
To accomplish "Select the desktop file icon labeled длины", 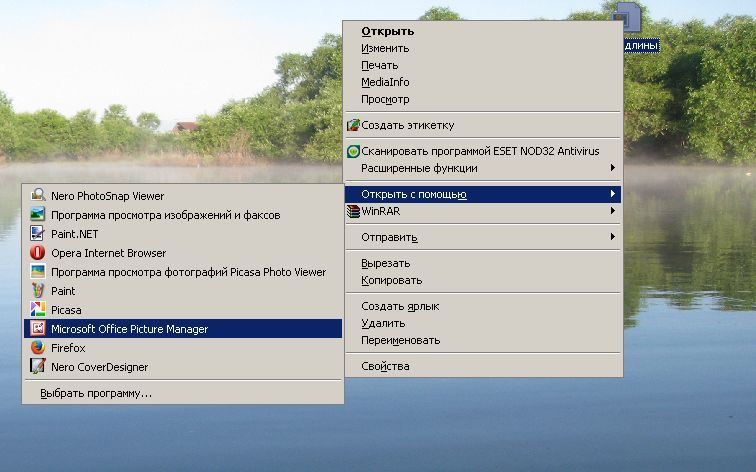I will point(627,17).
